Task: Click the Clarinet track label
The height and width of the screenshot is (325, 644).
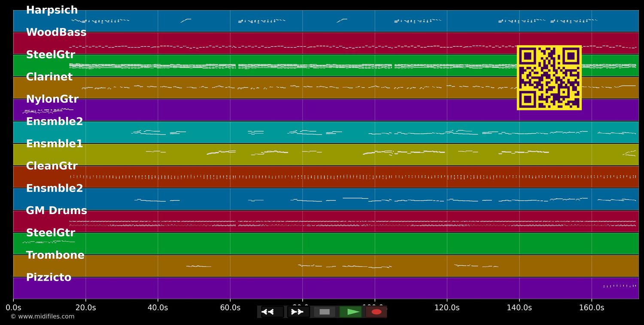Action: click(49, 77)
